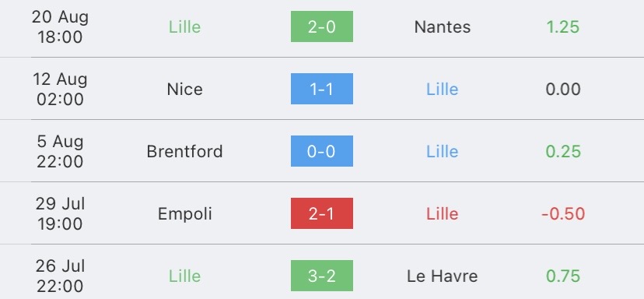Open the Le Havre team link
This screenshot has height=299, width=644.
click(443, 276)
